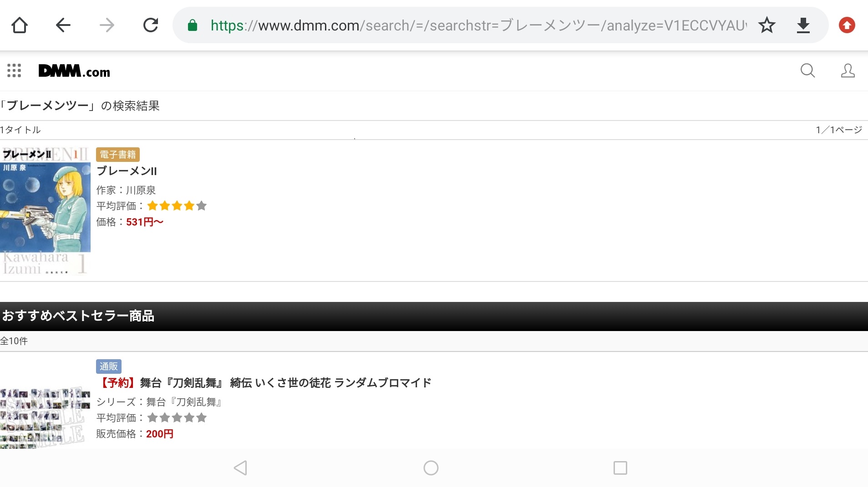This screenshot has height=487, width=868.
Task: Open the DMM site search magnifier
Action: click(807, 70)
